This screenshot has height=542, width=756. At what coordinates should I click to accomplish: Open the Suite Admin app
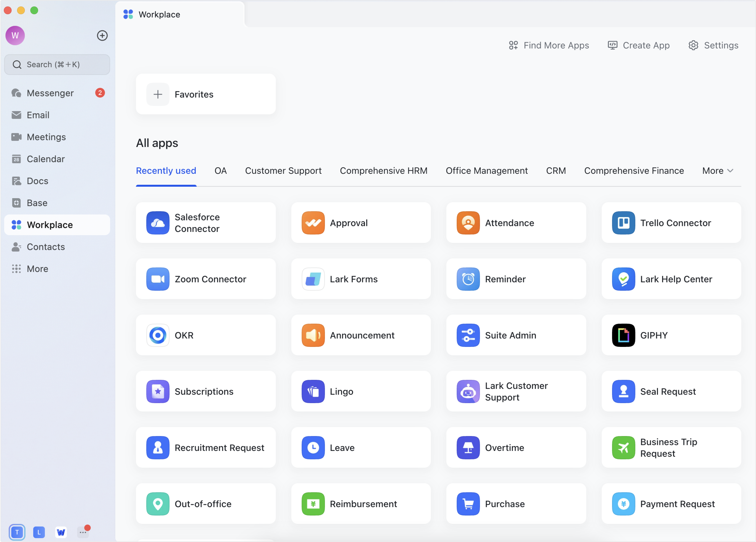click(x=516, y=335)
